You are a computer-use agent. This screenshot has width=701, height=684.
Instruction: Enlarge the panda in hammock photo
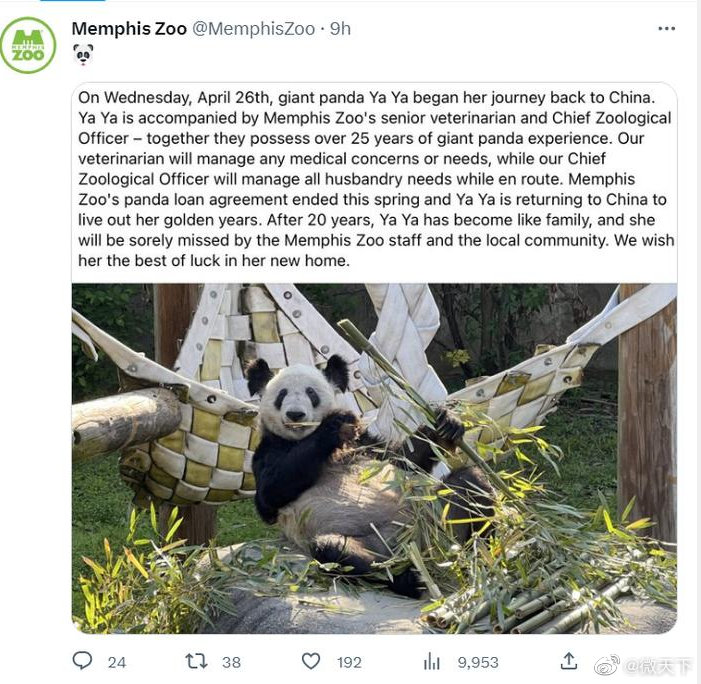coord(374,458)
